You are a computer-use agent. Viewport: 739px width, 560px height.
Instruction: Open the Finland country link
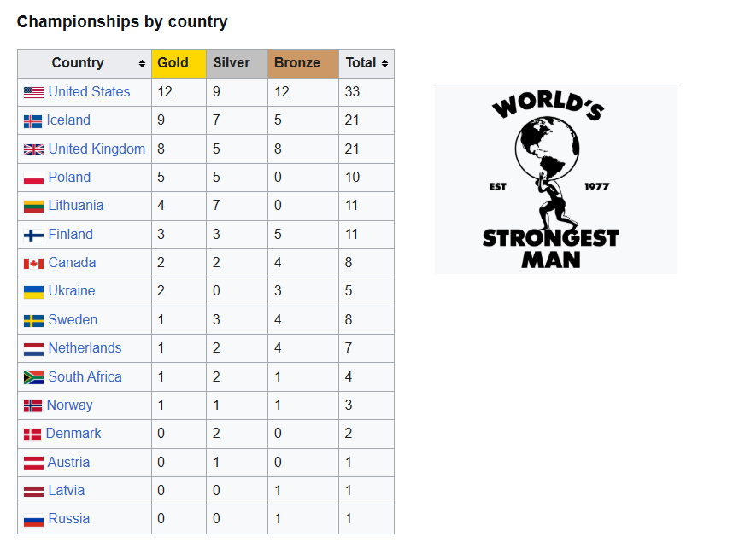[71, 234]
